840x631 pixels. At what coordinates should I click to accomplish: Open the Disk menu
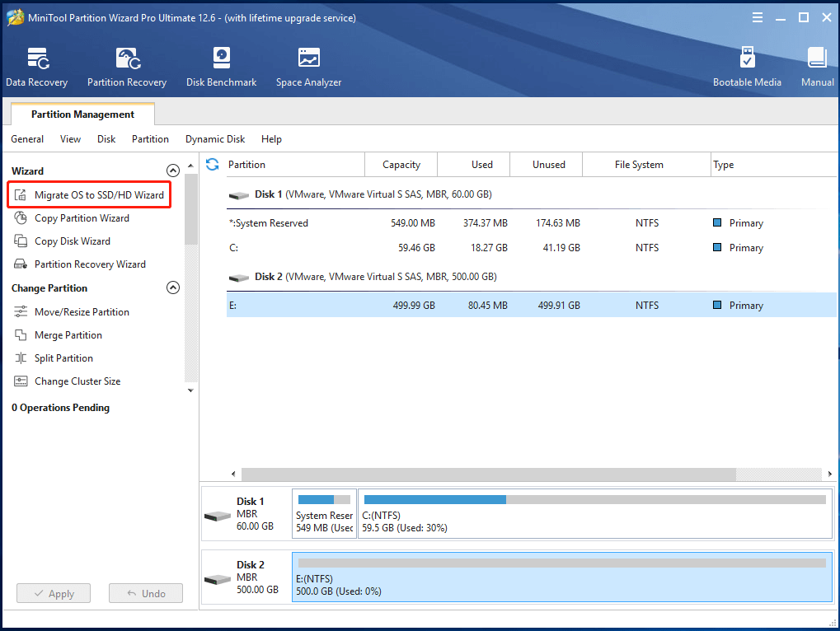pyautogui.click(x=106, y=139)
